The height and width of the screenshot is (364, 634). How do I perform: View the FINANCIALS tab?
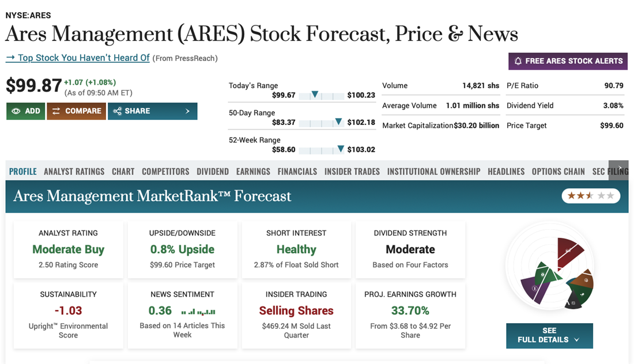point(297,172)
